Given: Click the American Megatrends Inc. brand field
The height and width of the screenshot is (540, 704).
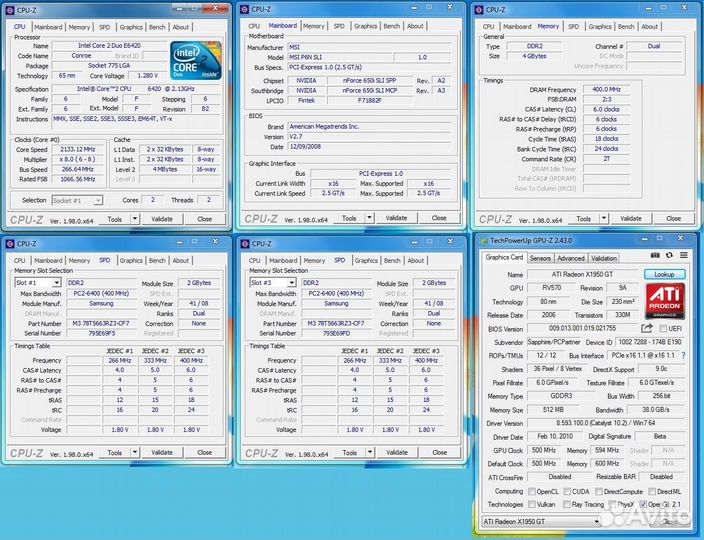Looking at the screenshot, I should pyautogui.click(x=369, y=127).
